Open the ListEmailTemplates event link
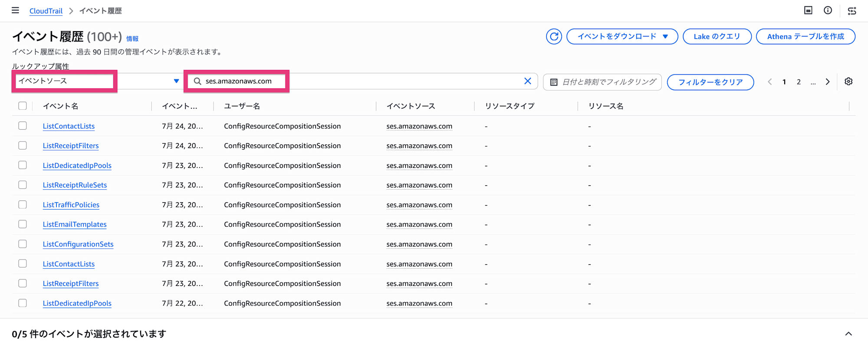The width and height of the screenshot is (868, 348). coord(75,224)
